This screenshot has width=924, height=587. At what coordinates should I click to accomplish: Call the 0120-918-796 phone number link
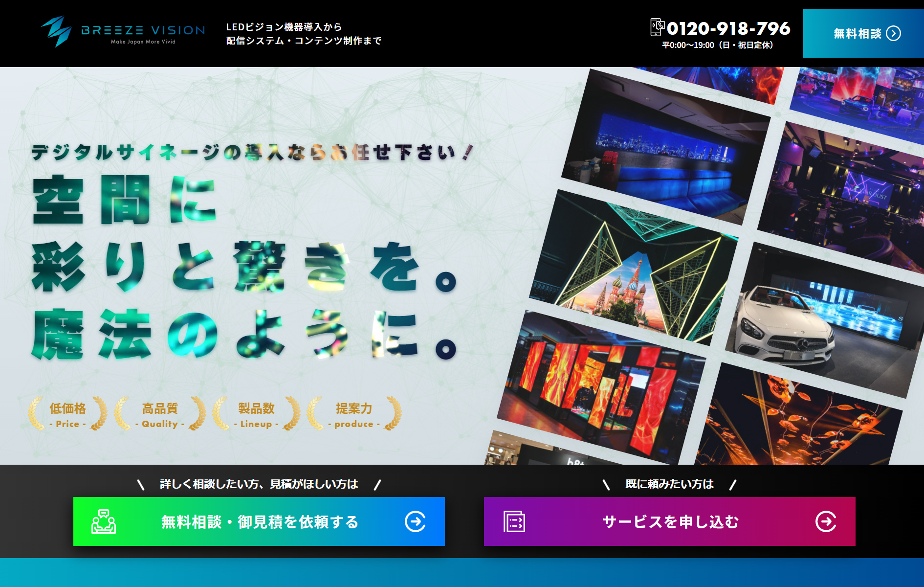point(728,28)
